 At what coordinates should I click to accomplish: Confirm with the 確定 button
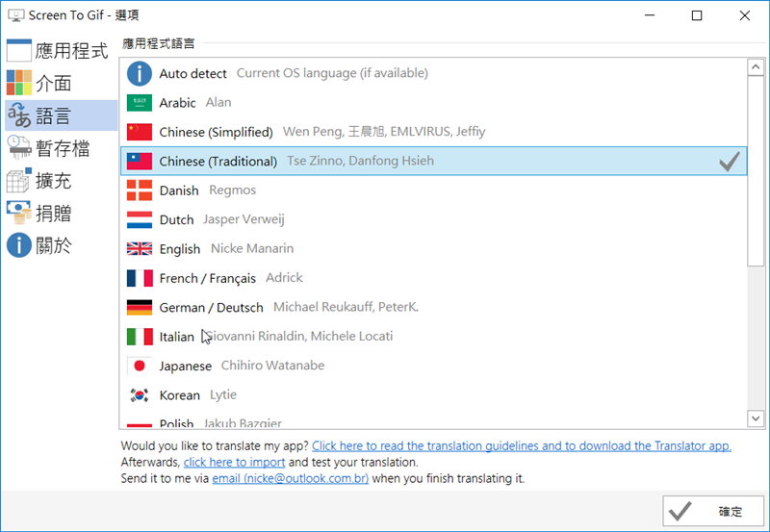point(713,512)
